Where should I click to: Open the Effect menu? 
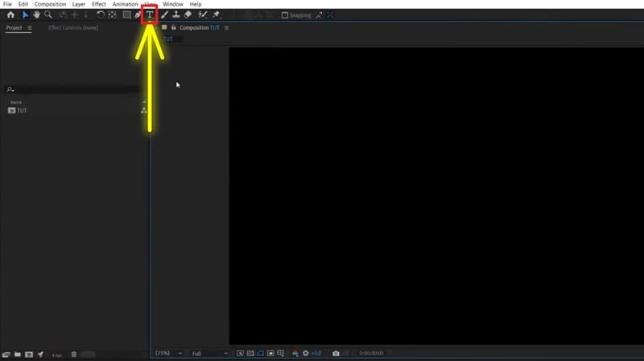click(x=98, y=4)
